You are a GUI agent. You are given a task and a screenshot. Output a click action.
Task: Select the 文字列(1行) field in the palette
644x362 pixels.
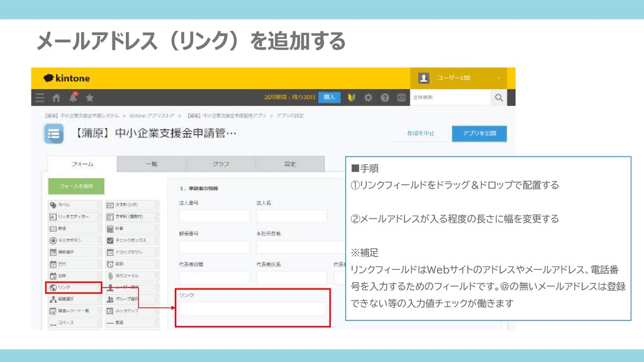(132, 205)
